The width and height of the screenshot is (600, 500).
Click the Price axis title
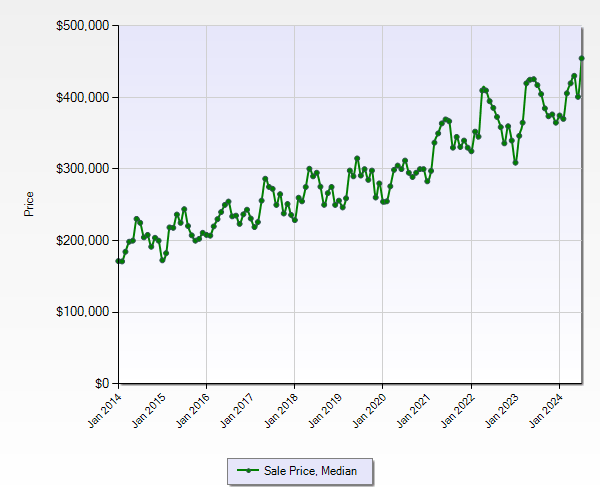[x=29, y=204]
